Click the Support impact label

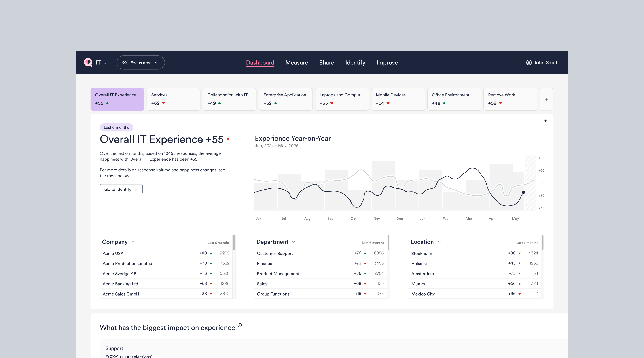pos(114,348)
